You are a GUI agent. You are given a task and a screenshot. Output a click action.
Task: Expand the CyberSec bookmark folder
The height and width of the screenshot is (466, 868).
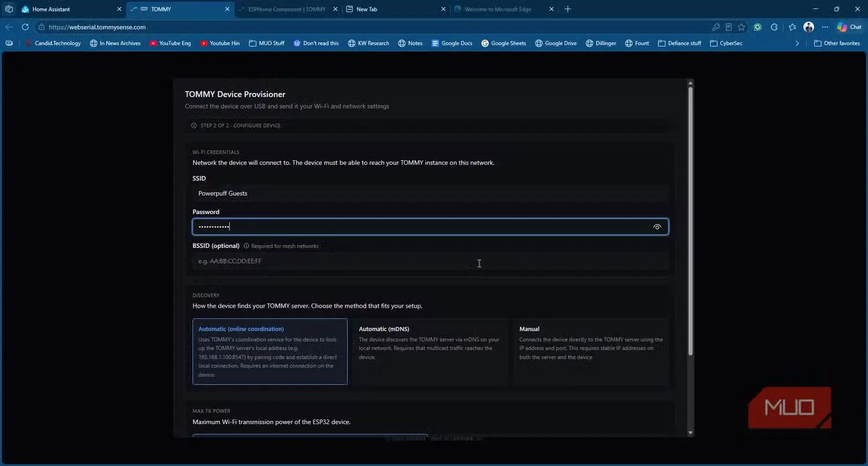pos(726,43)
